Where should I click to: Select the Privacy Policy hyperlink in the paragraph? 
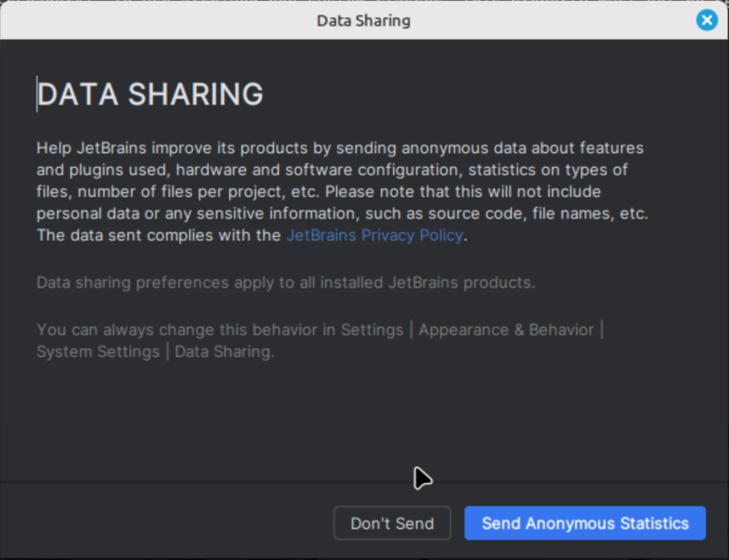[x=374, y=235]
